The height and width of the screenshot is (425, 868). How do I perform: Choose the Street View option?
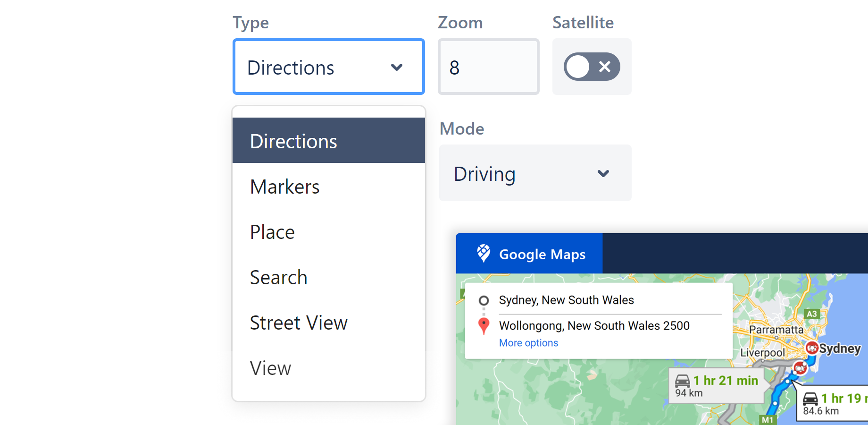[x=299, y=323]
